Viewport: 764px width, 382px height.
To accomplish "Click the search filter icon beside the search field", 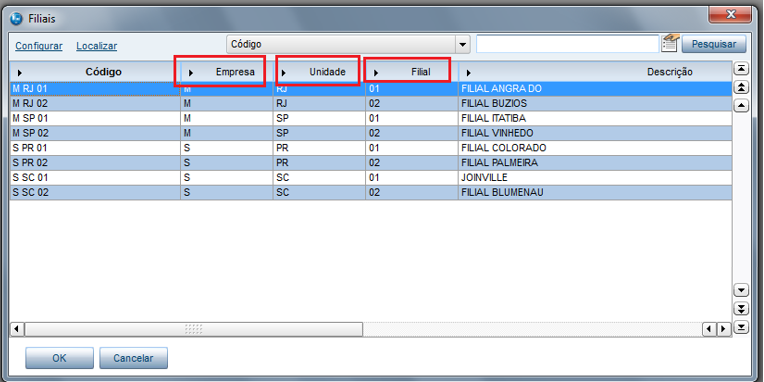I will click(x=670, y=43).
